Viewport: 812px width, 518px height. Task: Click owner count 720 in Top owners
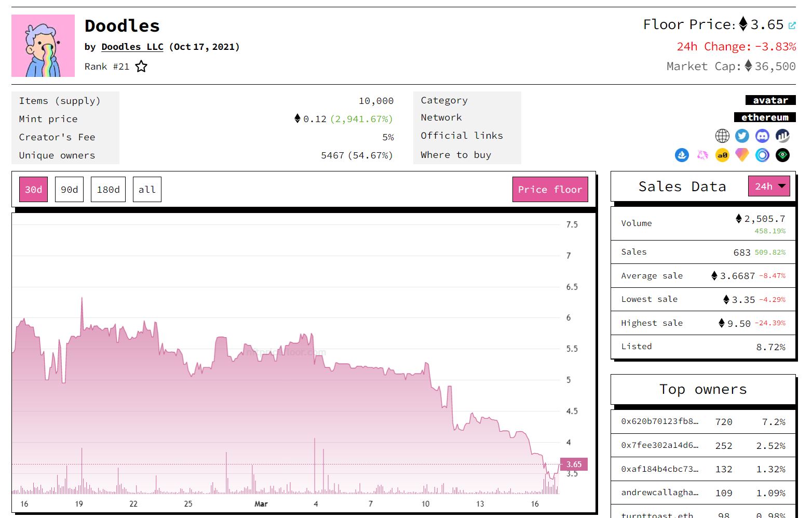tap(724, 422)
